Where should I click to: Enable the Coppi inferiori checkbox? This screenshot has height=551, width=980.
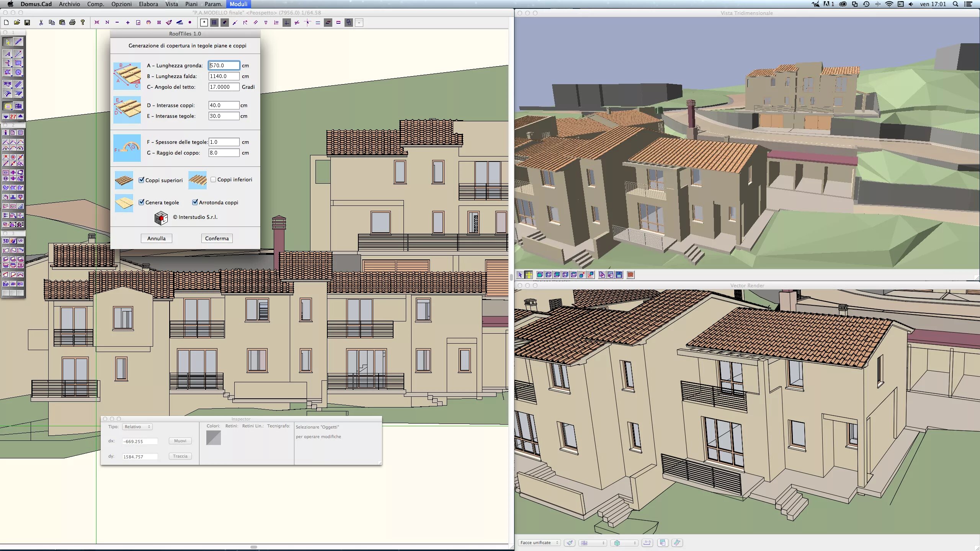[213, 179]
